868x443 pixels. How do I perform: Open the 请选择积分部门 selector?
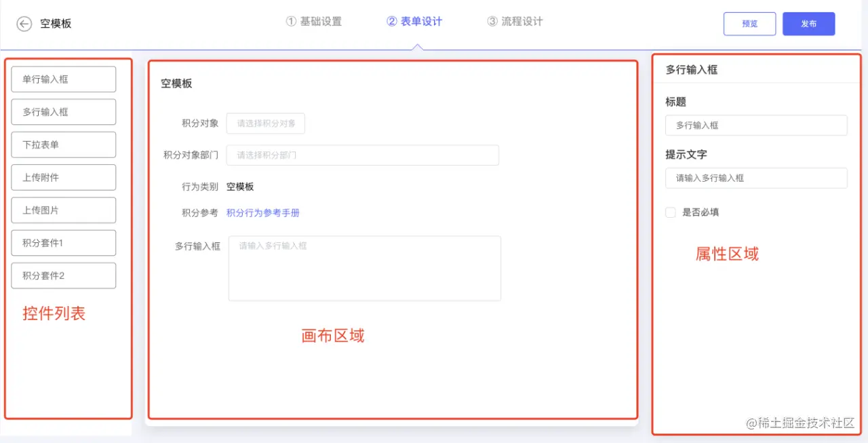click(363, 155)
